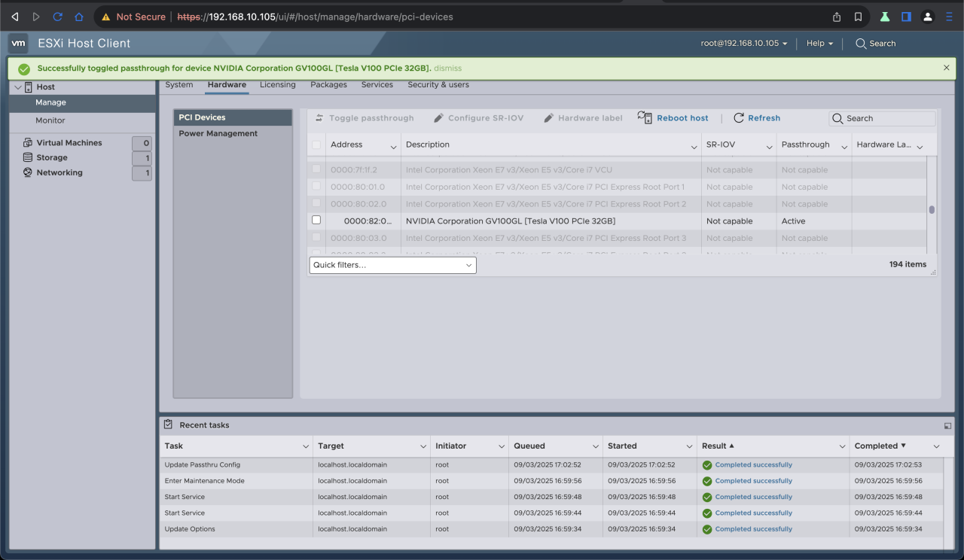Viewport: 964px width, 560px height.
Task: Open Initiator column dropdown in Recent tasks
Action: [502, 446]
